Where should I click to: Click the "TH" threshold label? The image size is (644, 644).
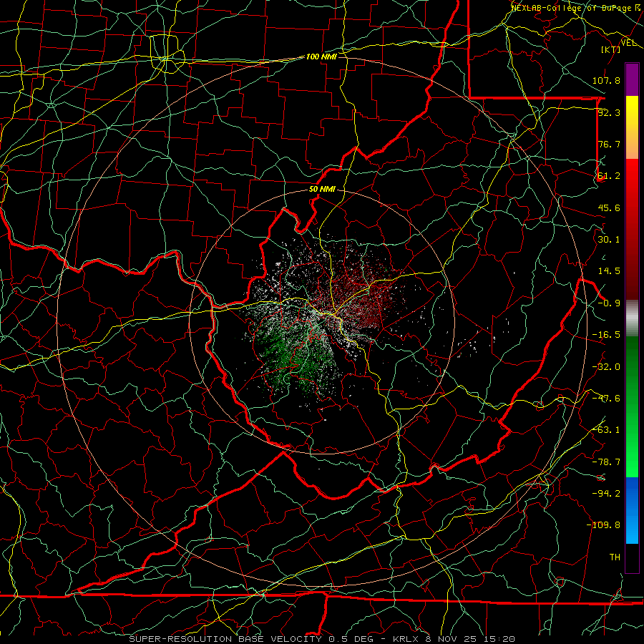click(x=615, y=557)
